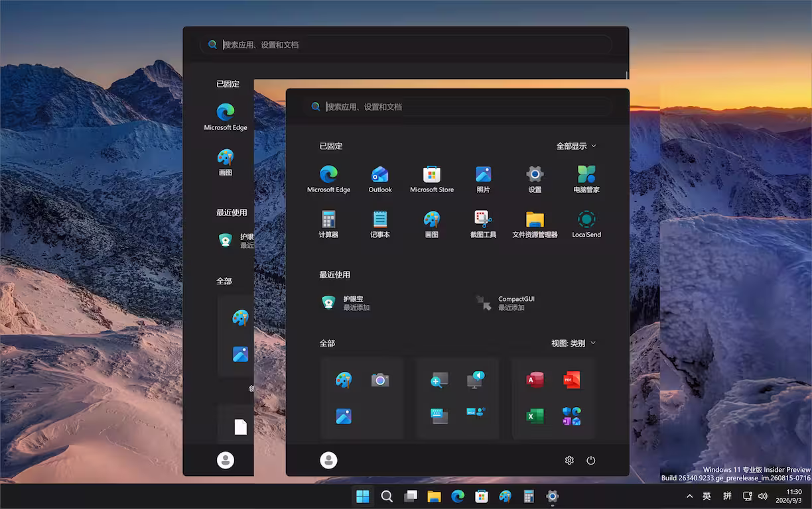Launch the 电脑管家 app
812x509 pixels.
click(586, 180)
